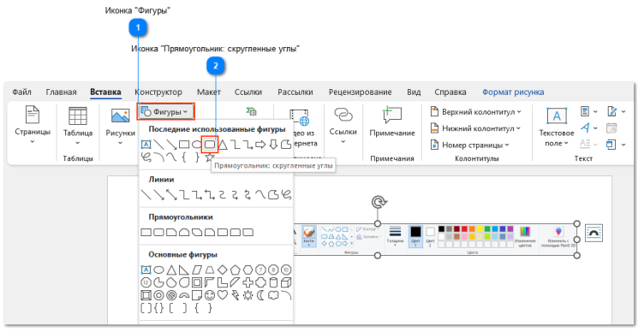
Task: Switch to the Рецензирование tab
Action: click(361, 92)
